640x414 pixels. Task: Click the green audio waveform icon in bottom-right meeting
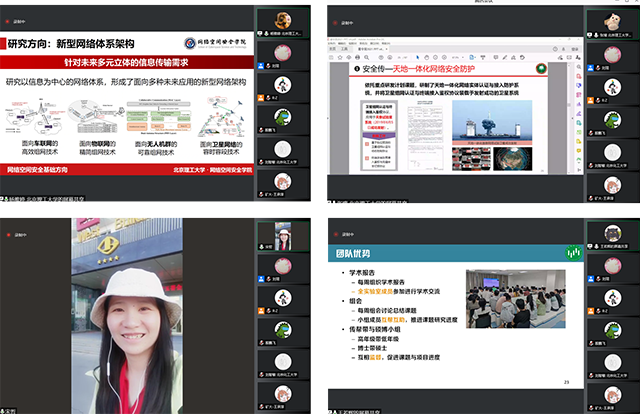pos(573,253)
